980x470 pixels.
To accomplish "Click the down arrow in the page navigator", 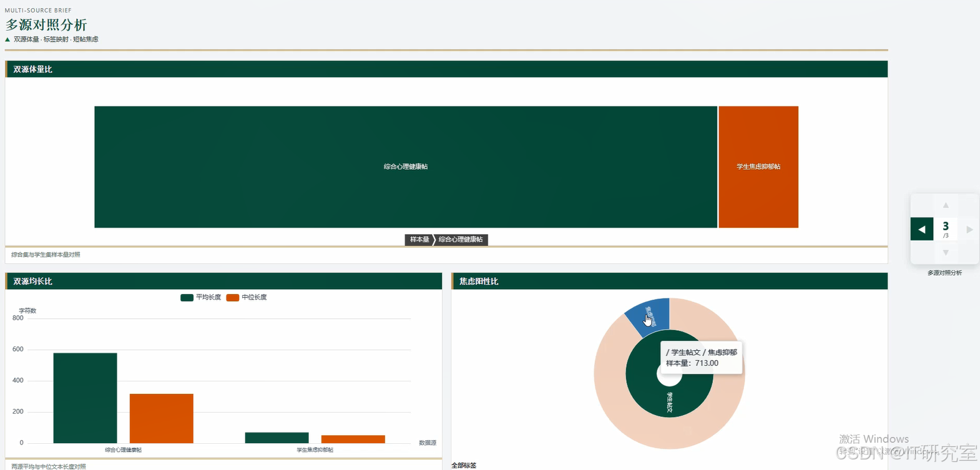I will pos(946,253).
